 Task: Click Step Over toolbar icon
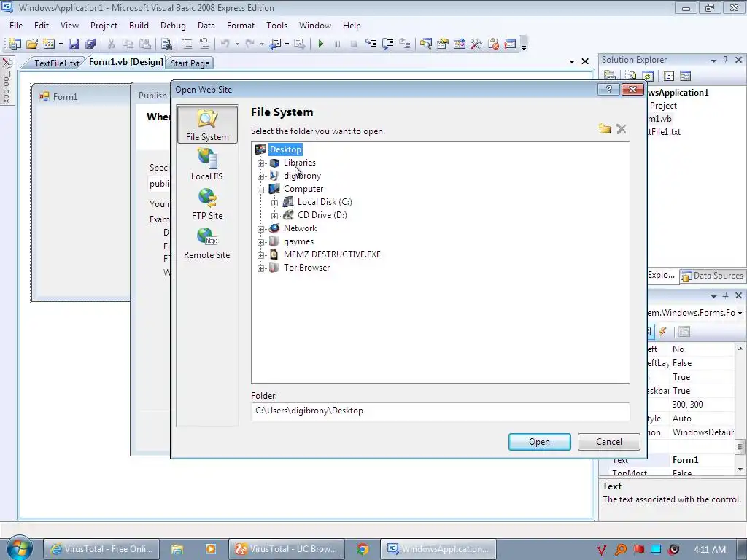tap(388, 44)
